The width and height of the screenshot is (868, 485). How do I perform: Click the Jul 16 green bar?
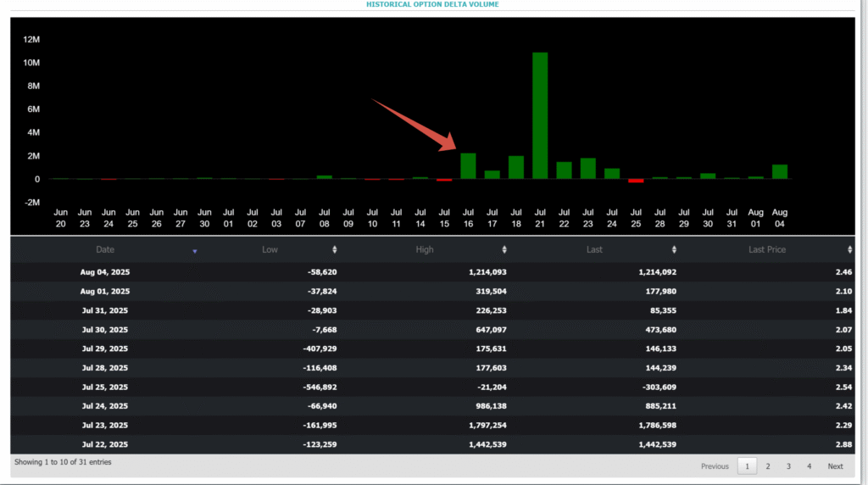pyautogui.click(x=468, y=166)
